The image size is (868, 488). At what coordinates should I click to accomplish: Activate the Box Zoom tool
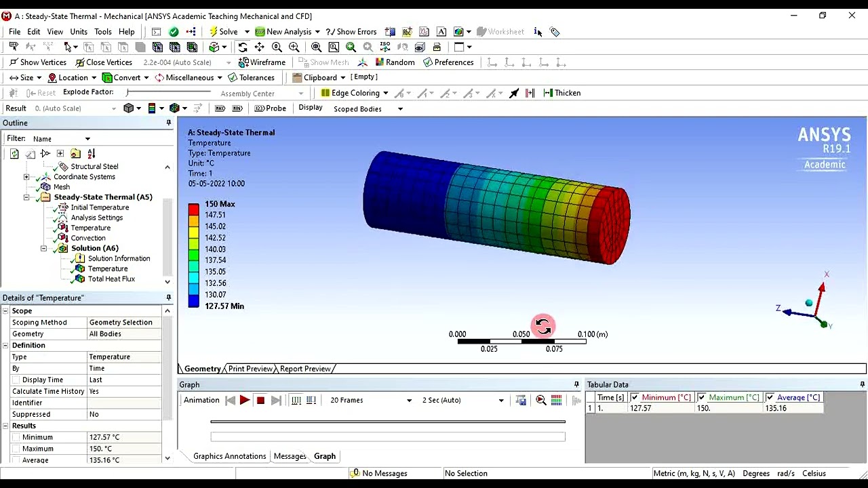(294, 47)
